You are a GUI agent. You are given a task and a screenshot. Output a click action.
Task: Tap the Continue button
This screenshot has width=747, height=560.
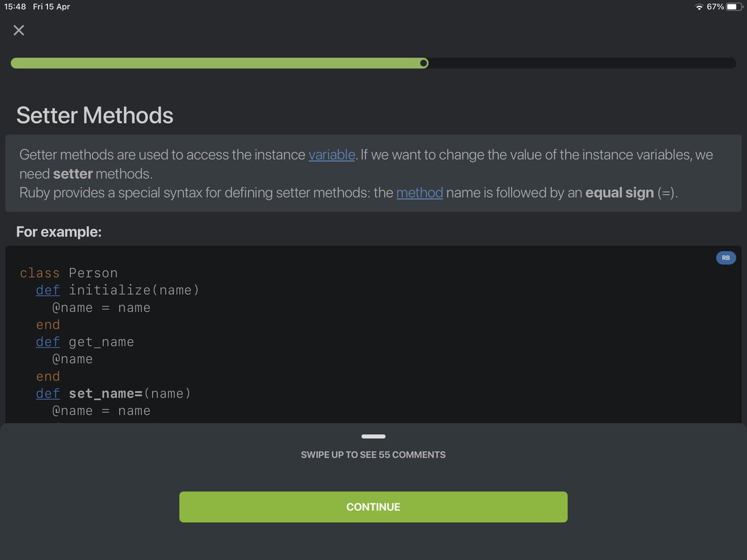point(374,507)
